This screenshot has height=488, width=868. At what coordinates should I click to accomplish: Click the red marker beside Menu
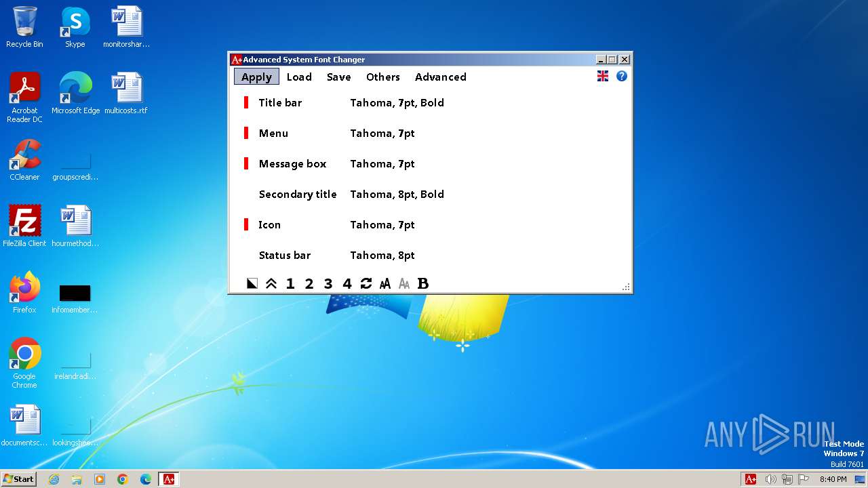pos(246,134)
